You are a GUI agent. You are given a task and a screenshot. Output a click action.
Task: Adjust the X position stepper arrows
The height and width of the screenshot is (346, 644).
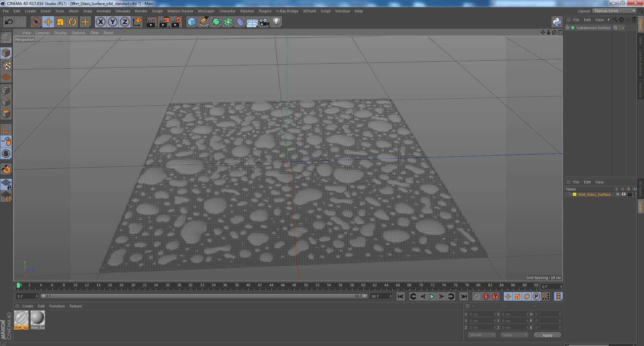tap(494, 314)
